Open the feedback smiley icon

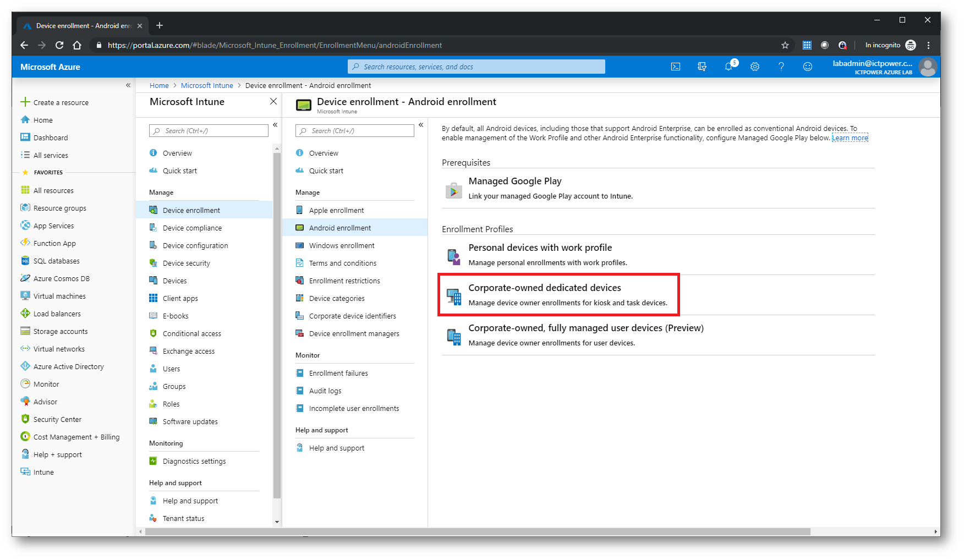point(808,67)
